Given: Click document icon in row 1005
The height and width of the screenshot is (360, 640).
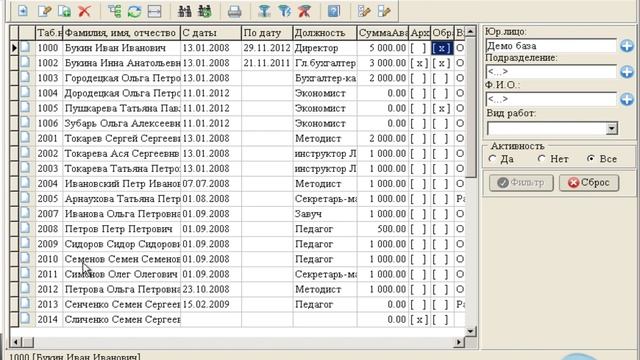Looking at the screenshot, I should (x=25, y=107).
